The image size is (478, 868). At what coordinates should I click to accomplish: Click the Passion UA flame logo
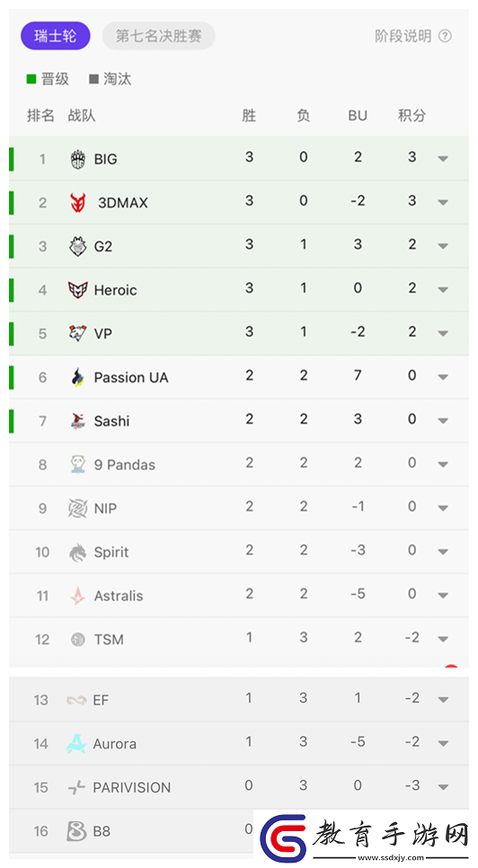(x=78, y=377)
